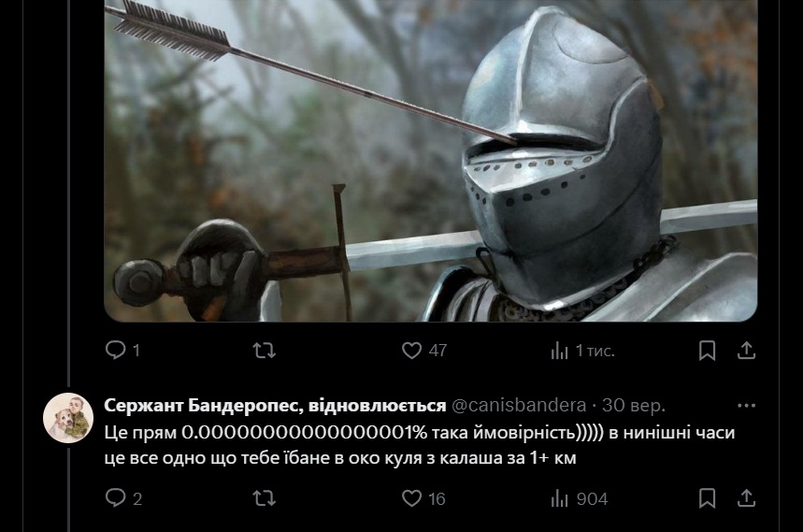Screen dimensions: 803x532
Task: Share the knight image post
Action: tap(746, 351)
